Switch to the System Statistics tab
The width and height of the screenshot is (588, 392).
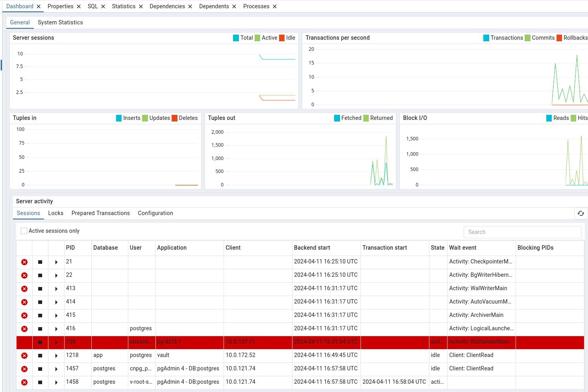click(60, 22)
